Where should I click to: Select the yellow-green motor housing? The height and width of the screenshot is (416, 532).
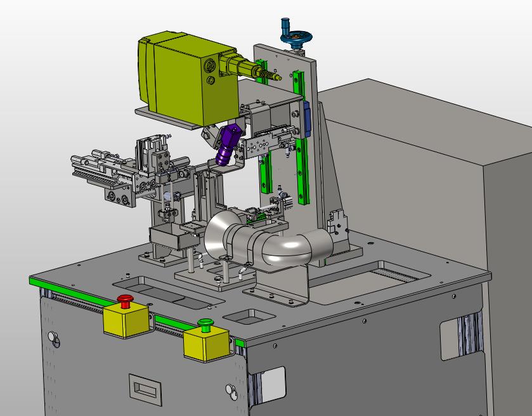pyautogui.click(x=188, y=79)
